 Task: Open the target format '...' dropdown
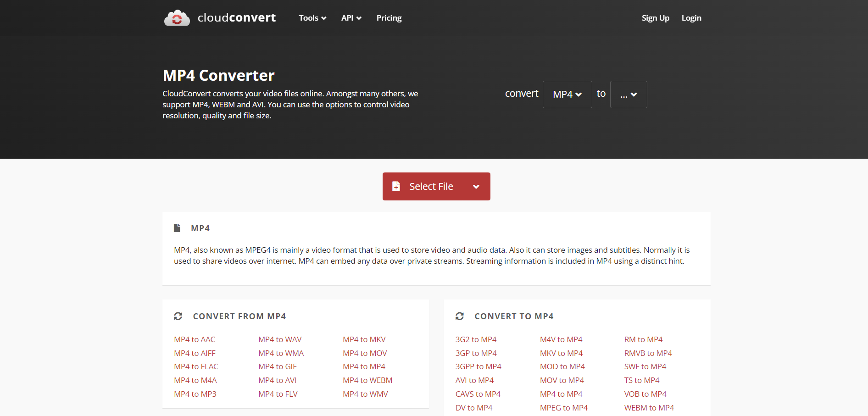point(629,94)
